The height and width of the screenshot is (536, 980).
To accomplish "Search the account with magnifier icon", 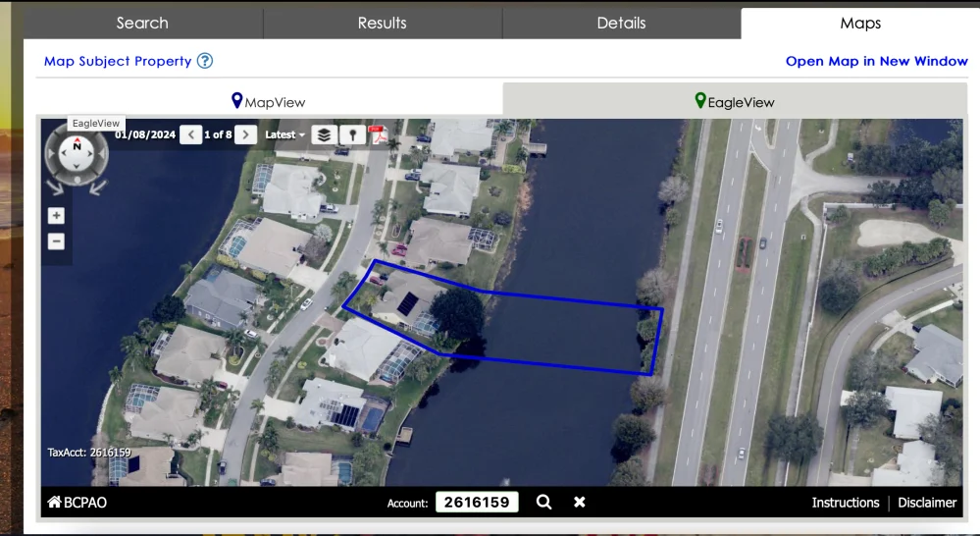I will pos(543,503).
